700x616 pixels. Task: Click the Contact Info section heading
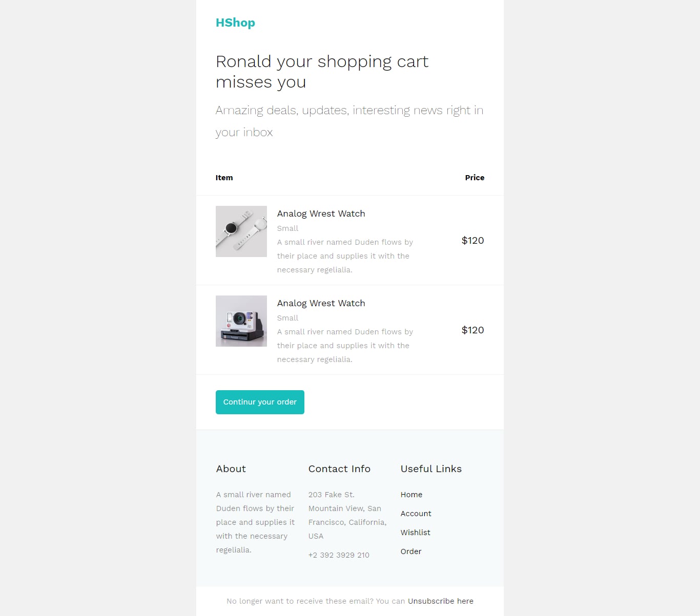coord(339,469)
